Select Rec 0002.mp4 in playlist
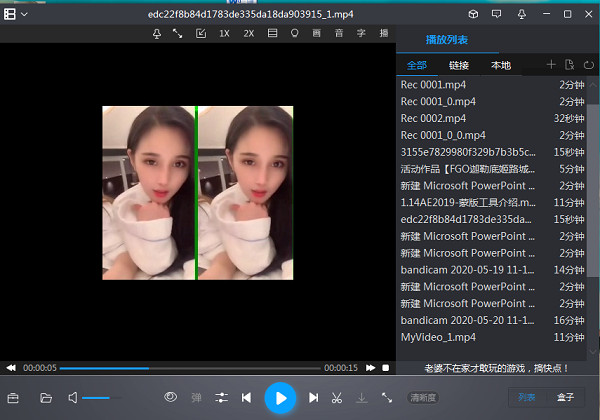Image resolution: width=600 pixels, height=420 pixels. pyautogui.click(x=492, y=119)
